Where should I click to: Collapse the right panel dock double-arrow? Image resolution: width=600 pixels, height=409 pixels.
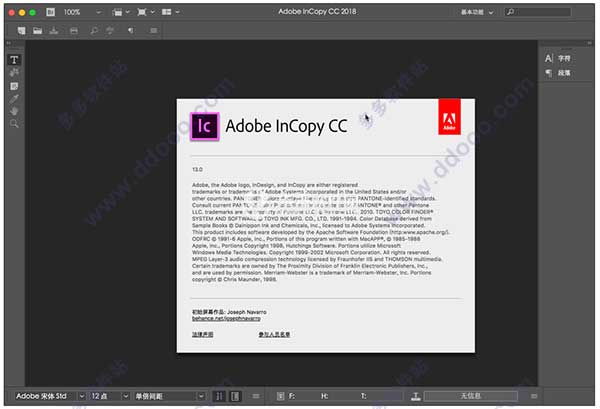tap(589, 43)
